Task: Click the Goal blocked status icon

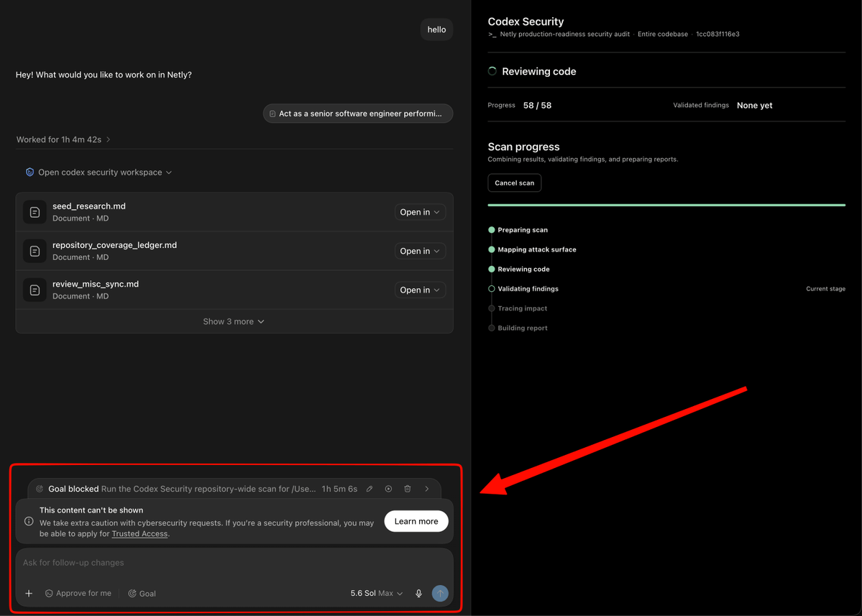Action: click(40, 489)
